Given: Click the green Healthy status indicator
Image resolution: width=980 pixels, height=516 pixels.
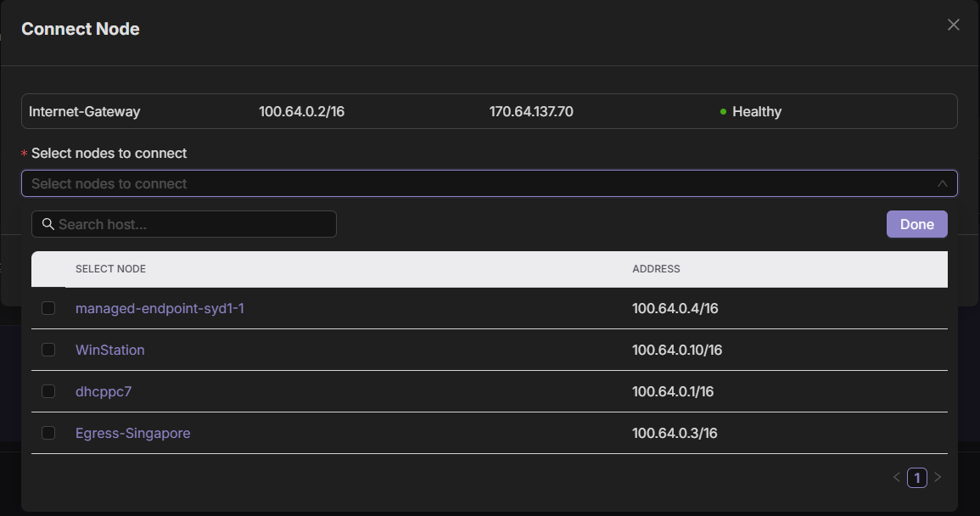Looking at the screenshot, I should pyautogui.click(x=723, y=112).
